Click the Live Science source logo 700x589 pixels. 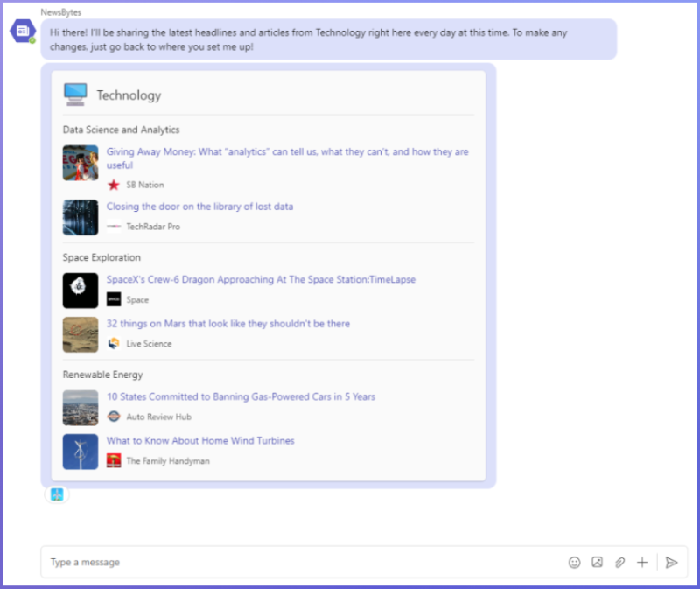click(114, 343)
